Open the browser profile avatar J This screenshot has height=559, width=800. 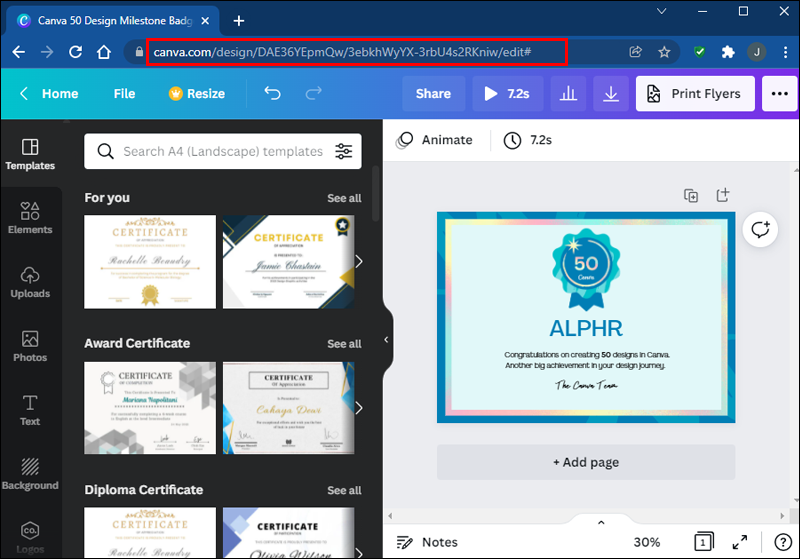757,52
